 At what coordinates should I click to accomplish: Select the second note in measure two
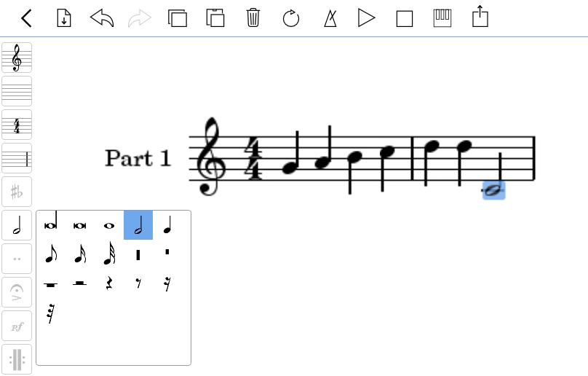click(x=464, y=146)
